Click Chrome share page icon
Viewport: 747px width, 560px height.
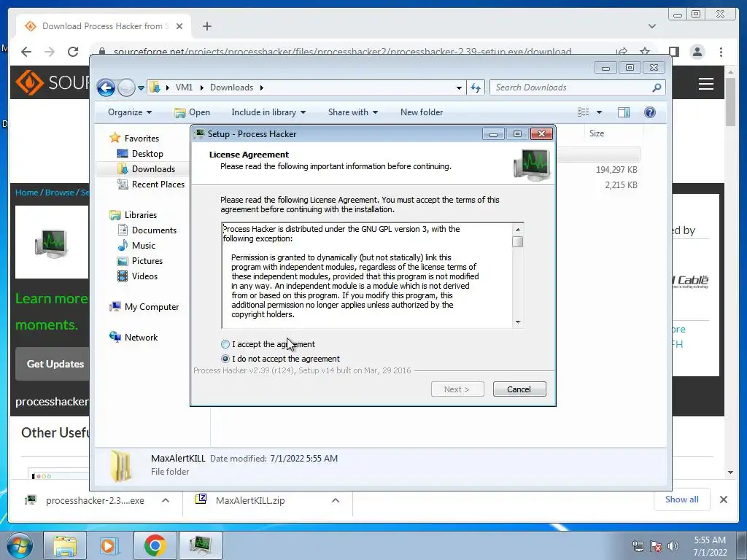pyautogui.click(x=622, y=52)
